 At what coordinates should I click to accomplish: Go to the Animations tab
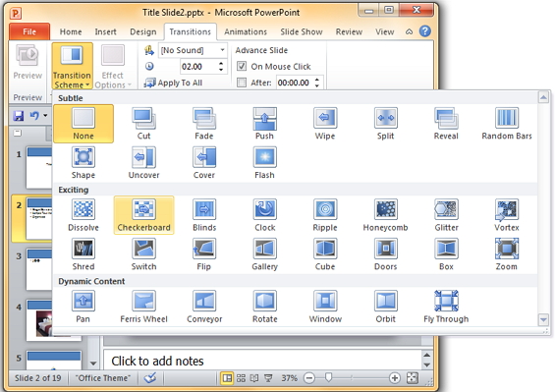pos(246,31)
